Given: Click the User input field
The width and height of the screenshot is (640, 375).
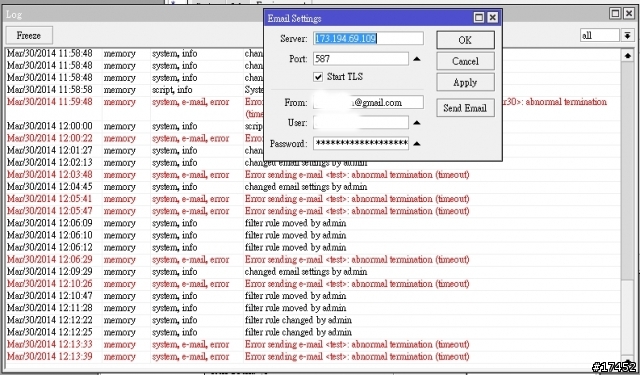Looking at the screenshot, I should pyautogui.click(x=361, y=122).
